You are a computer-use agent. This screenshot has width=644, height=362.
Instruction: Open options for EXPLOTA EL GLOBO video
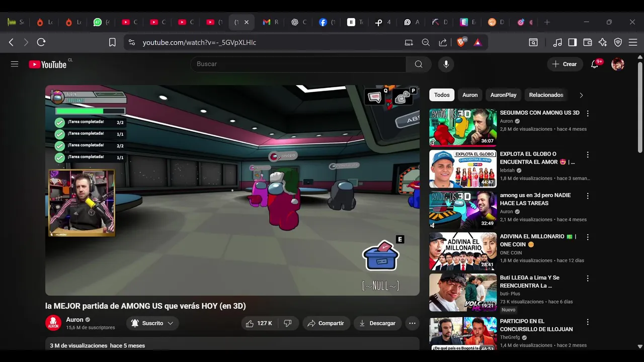587,155
